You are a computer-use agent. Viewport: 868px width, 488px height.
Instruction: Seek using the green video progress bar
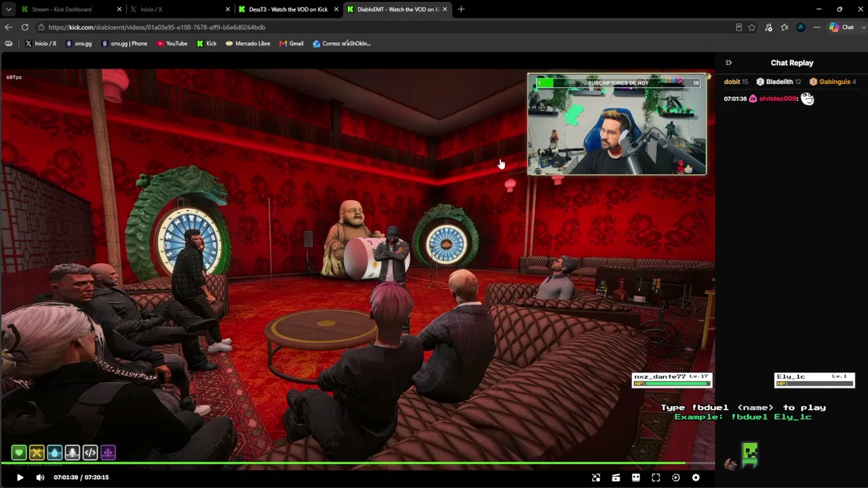tap(357, 464)
